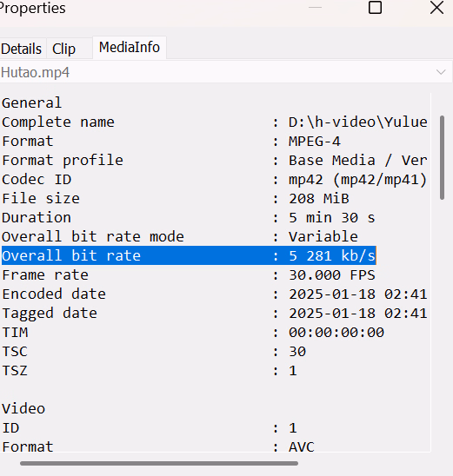The height and width of the screenshot is (476, 453).
Task: Maximize the Properties window
Action: coord(375,8)
